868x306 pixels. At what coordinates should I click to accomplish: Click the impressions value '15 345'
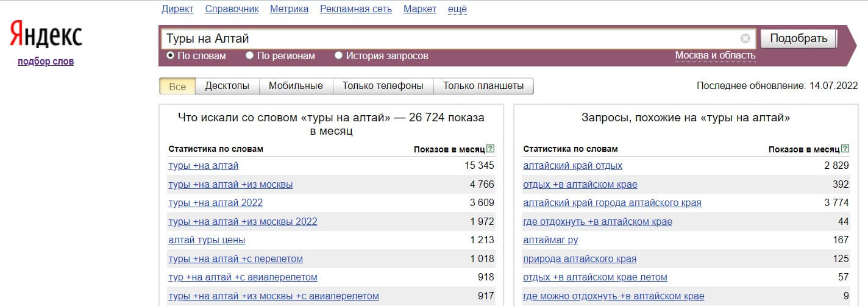[x=479, y=166]
